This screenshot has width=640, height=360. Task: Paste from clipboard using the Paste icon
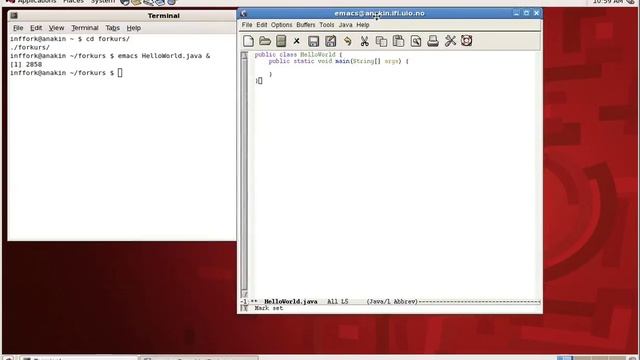coord(398,41)
